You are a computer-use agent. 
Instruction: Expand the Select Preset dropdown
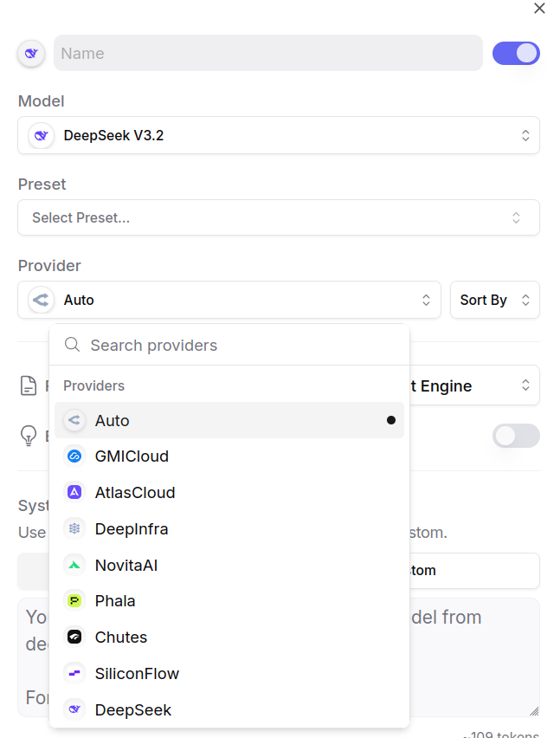pyautogui.click(x=279, y=217)
